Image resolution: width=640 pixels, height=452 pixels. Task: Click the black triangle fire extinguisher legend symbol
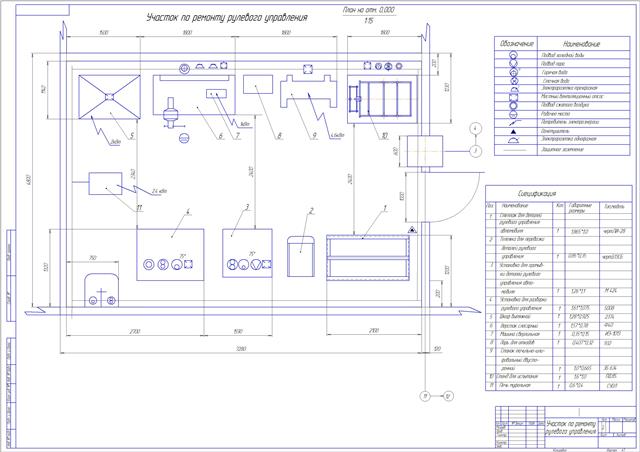point(513,131)
